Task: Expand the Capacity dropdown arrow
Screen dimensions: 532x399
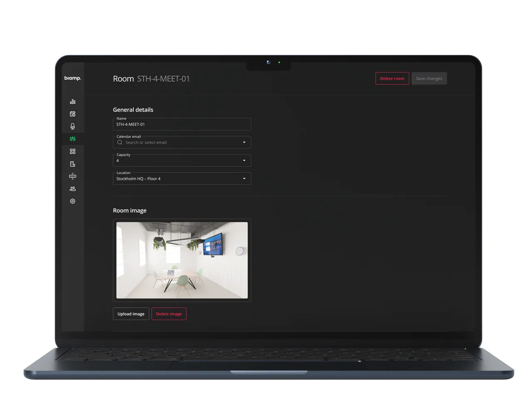Action: (244, 160)
